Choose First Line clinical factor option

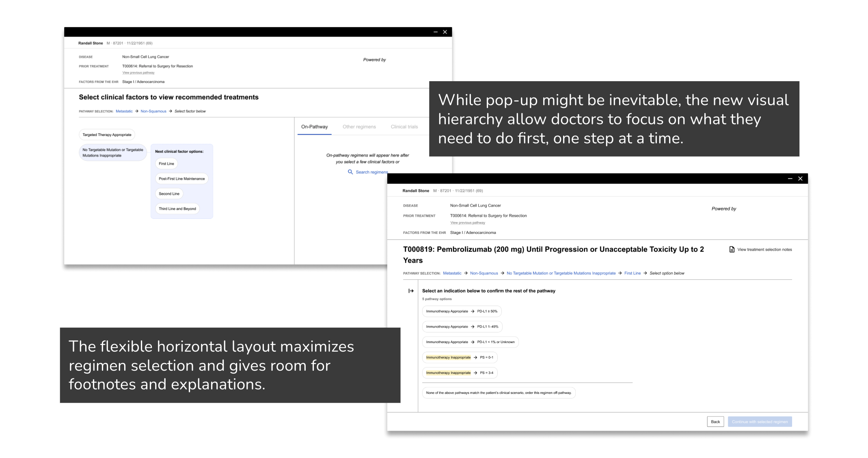tap(166, 164)
